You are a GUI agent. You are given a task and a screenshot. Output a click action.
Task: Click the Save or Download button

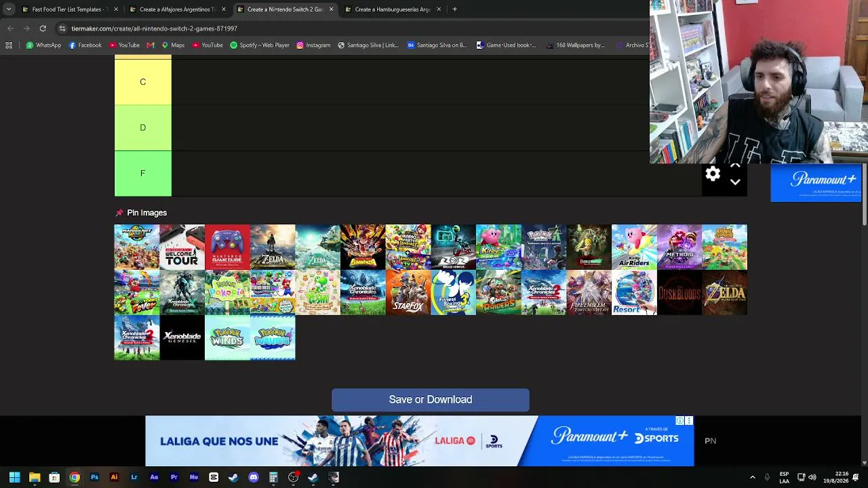pyautogui.click(x=431, y=400)
